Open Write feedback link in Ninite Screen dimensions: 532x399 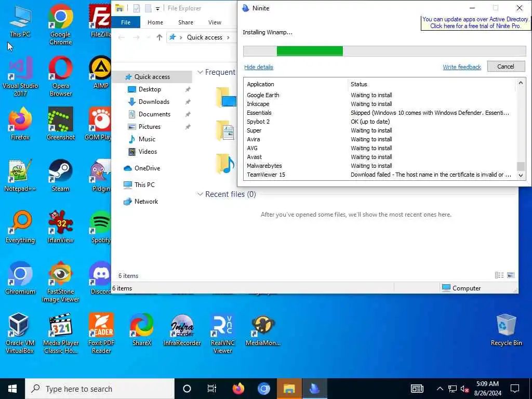462,67
